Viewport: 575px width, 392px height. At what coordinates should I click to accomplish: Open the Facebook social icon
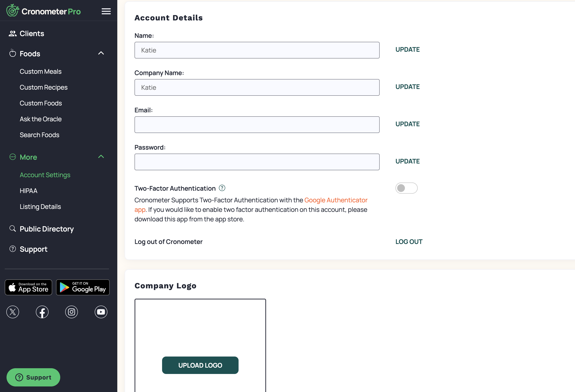coord(42,312)
